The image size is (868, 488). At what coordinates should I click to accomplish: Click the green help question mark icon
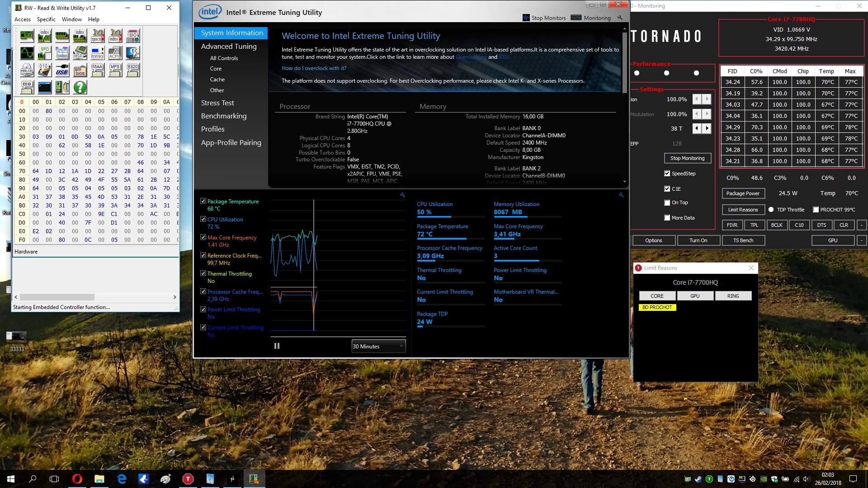point(80,87)
